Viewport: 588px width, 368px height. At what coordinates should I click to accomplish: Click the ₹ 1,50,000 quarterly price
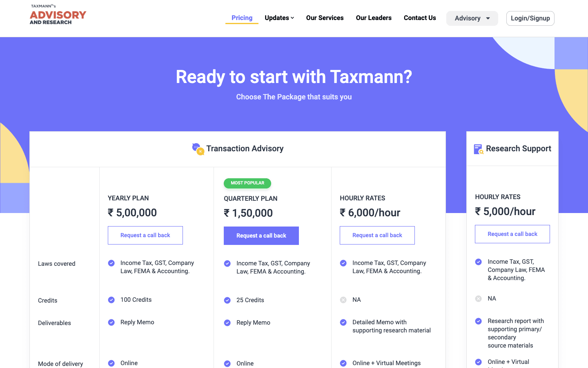click(248, 213)
